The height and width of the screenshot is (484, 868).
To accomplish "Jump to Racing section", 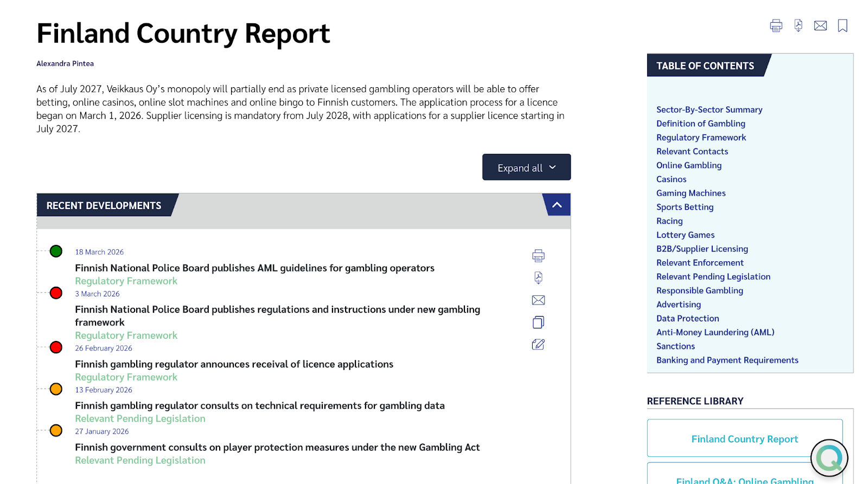I will point(669,221).
